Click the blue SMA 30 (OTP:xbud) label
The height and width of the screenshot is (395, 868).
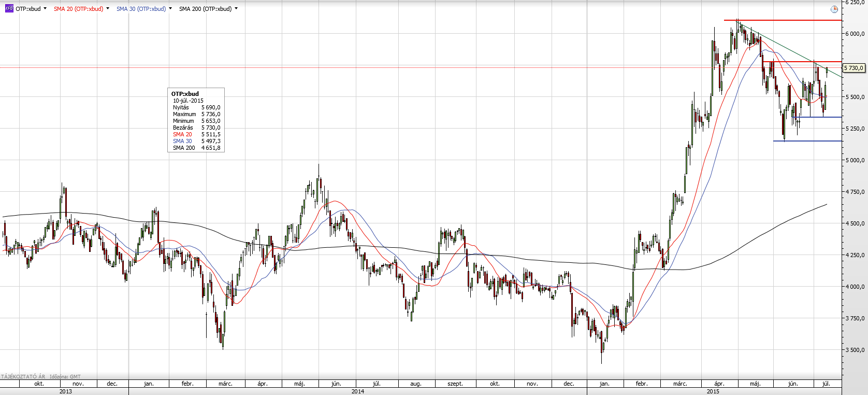[x=141, y=9]
